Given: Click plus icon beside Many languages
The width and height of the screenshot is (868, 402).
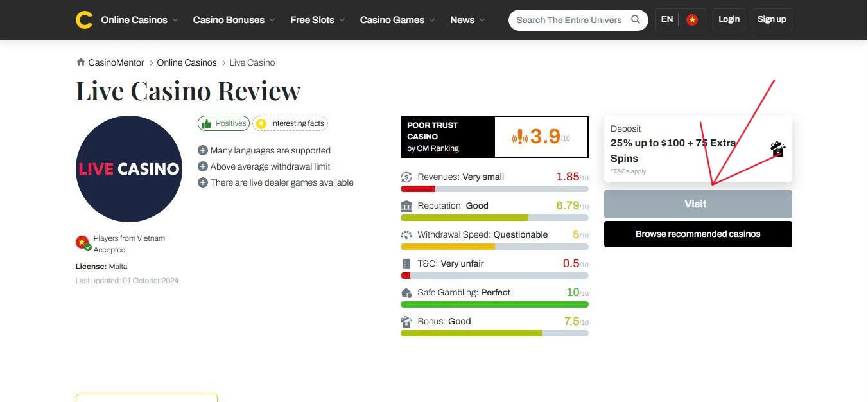Looking at the screenshot, I should point(203,150).
